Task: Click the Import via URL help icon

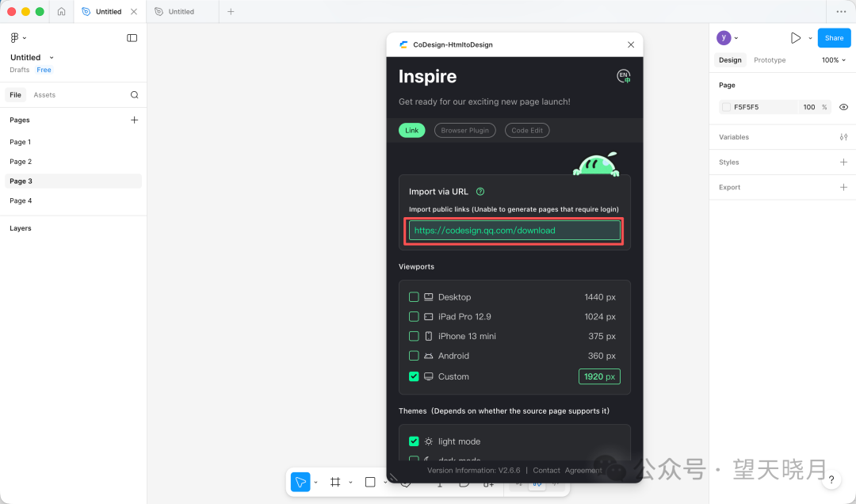Action: (x=480, y=192)
